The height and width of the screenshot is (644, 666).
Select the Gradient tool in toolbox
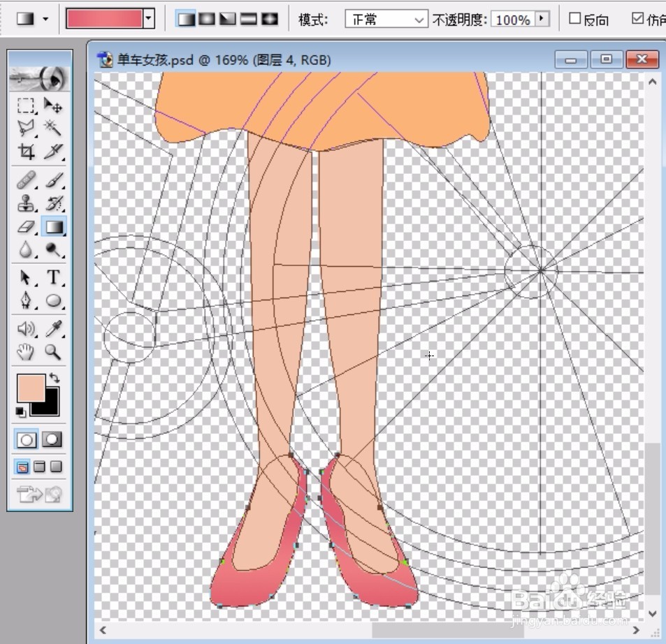tap(54, 227)
